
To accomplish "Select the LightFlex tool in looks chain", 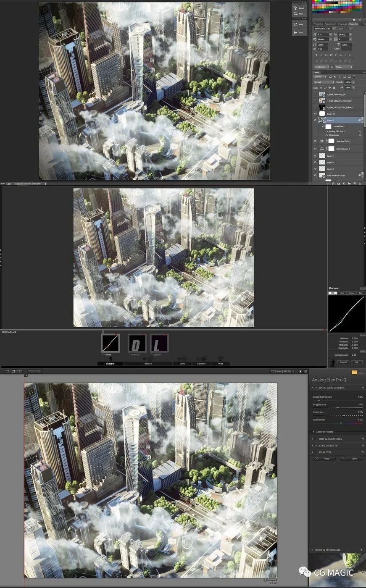I will (159, 343).
